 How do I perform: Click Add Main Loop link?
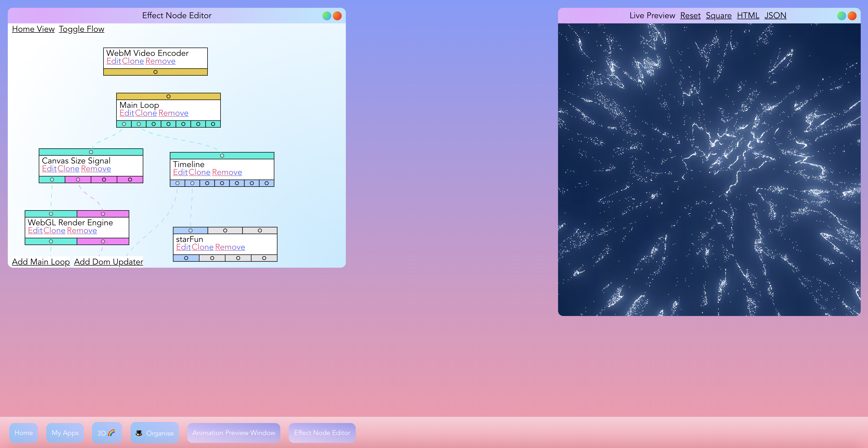pyautogui.click(x=41, y=262)
